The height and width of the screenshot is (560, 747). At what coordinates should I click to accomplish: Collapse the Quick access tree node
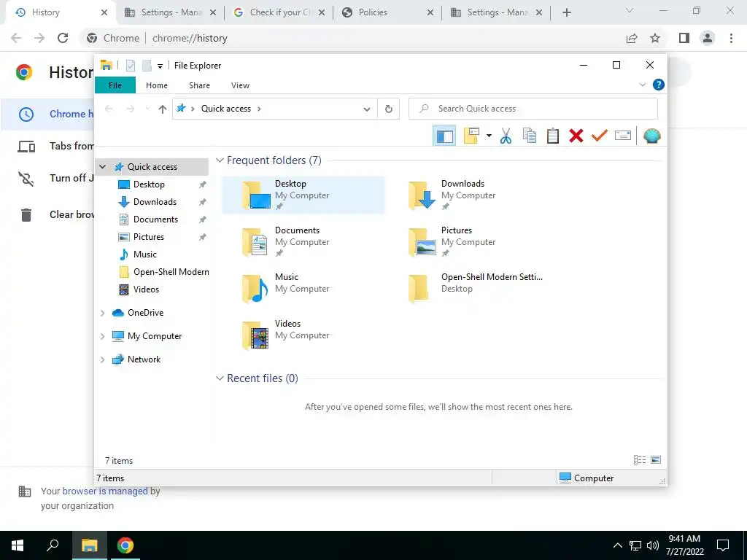(x=102, y=167)
